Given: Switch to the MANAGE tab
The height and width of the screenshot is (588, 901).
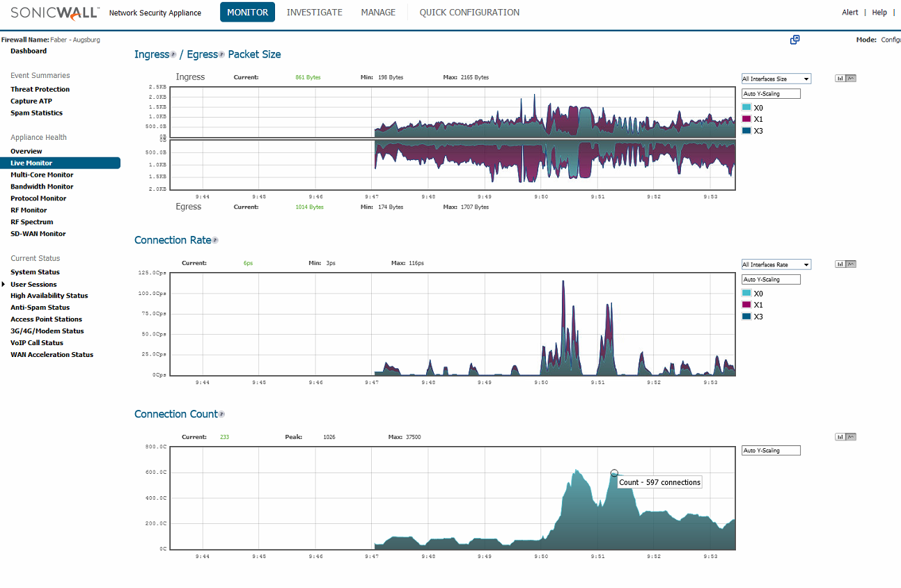Looking at the screenshot, I should [x=378, y=13].
